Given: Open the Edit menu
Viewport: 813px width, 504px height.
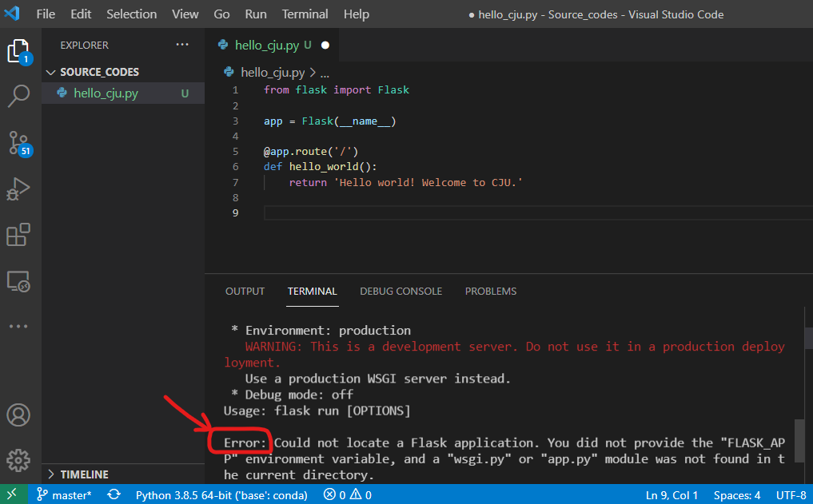Looking at the screenshot, I should pos(81,14).
